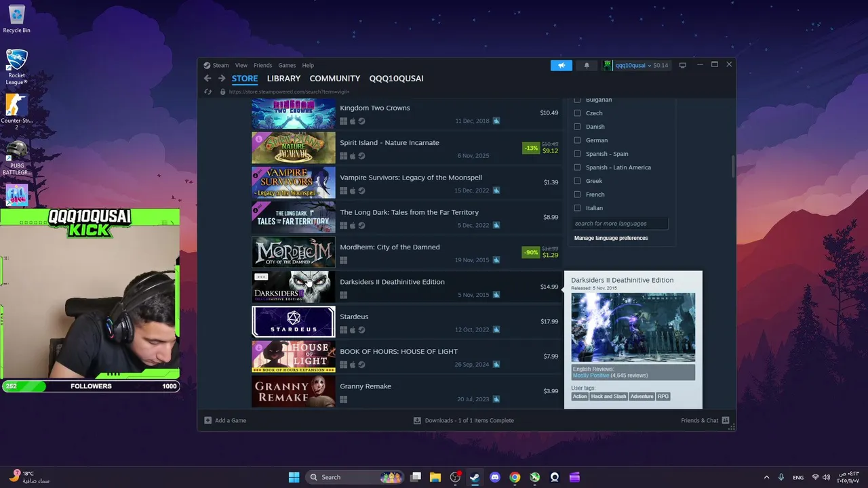Screen dimensions: 868x488
Task: Reload the Steam store page
Action: tap(208, 91)
